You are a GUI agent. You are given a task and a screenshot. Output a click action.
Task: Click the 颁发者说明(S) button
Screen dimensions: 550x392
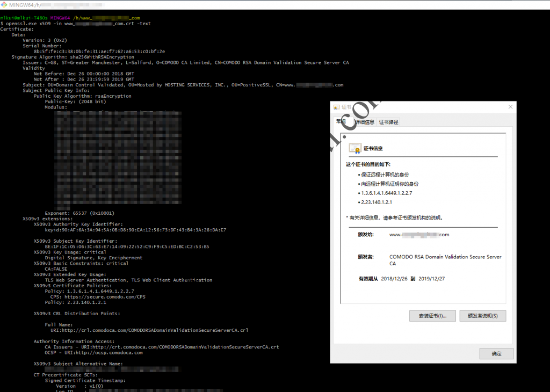483,316
